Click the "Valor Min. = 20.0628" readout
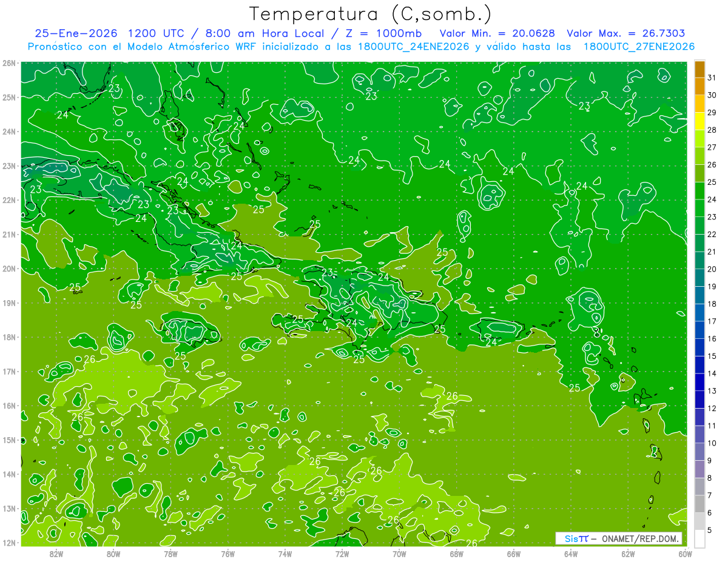Viewport: 728px width, 562px height. [x=497, y=33]
